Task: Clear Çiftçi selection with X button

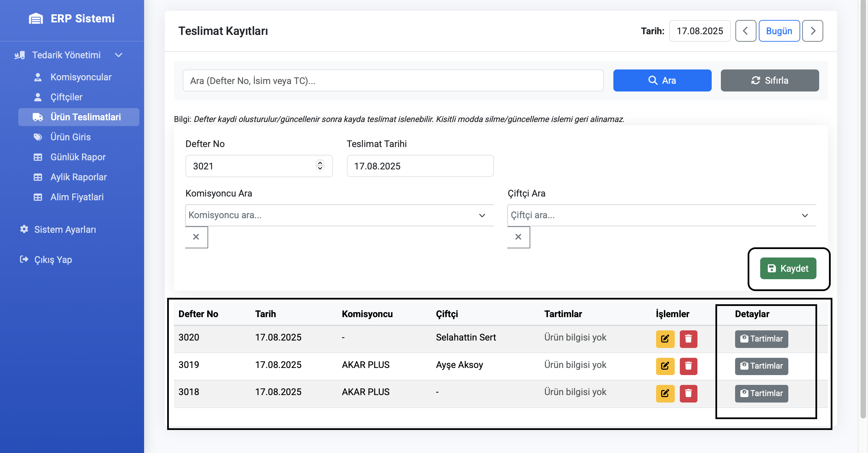Action: tap(518, 237)
